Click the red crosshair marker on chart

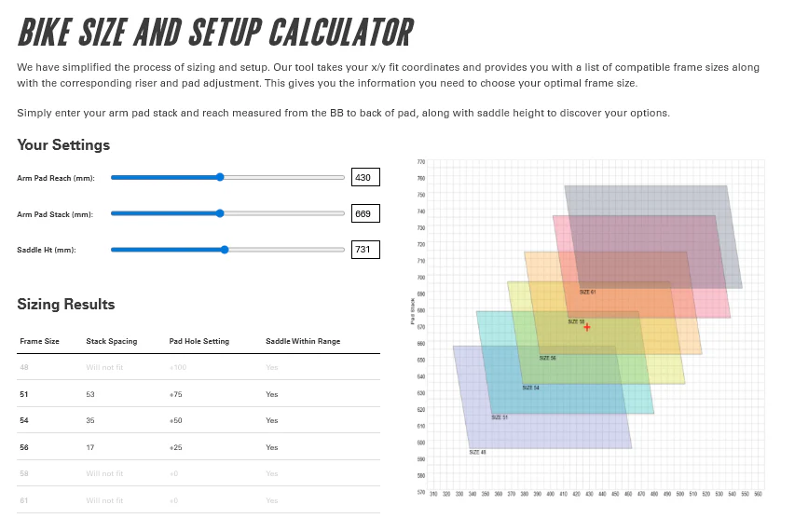point(587,327)
